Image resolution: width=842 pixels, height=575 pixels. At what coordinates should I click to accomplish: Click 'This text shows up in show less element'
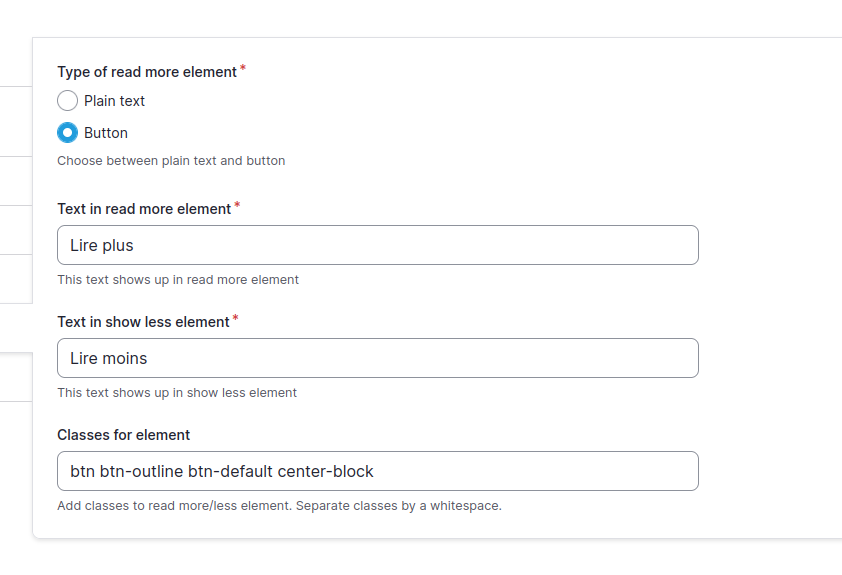tap(177, 393)
